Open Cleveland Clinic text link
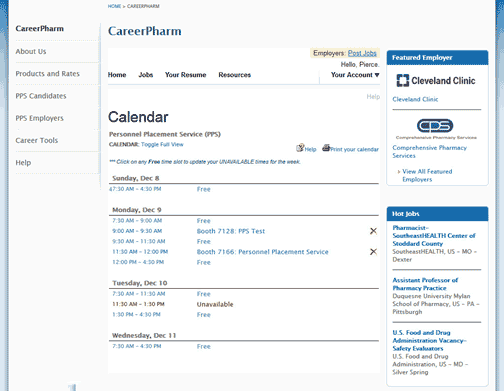504x391 pixels. click(x=415, y=99)
